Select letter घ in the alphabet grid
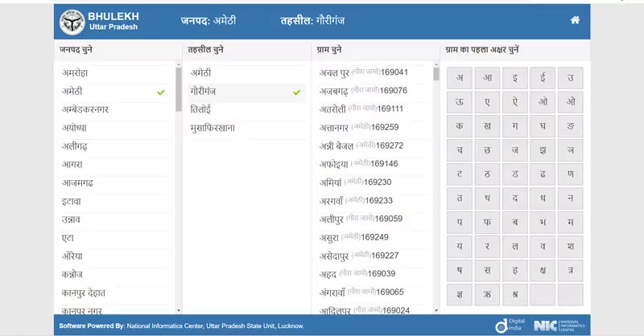The image size is (644, 336). [543, 126]
